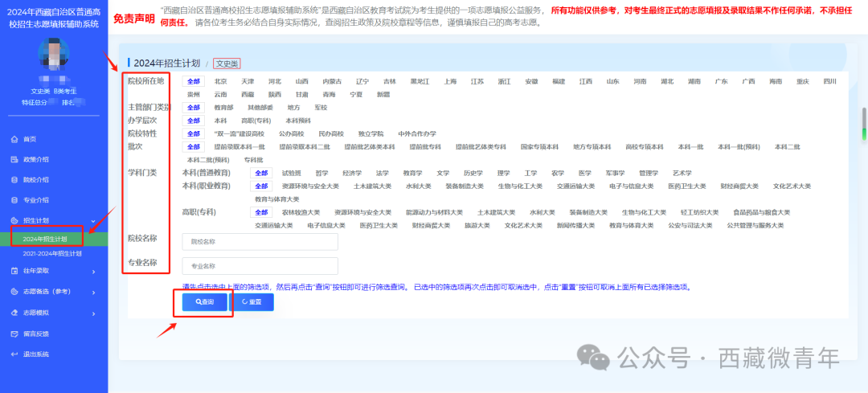
Task: Toggle the 新疆 location filter
Action: pyautogui.click(x=383, y=95)
